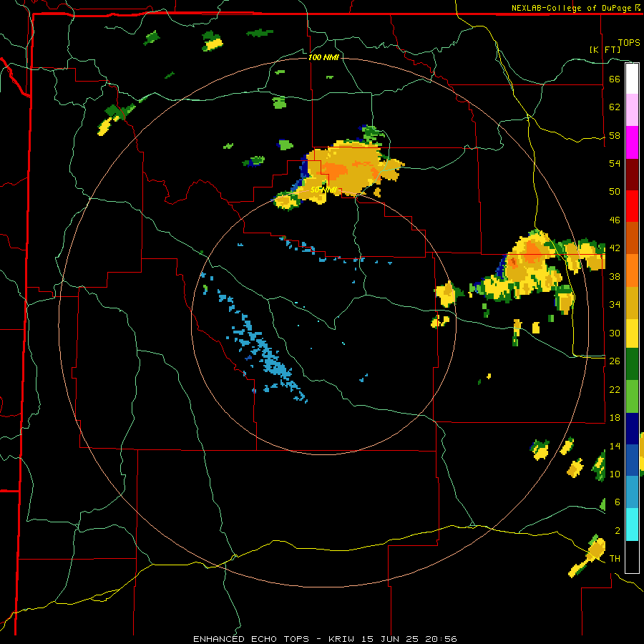The image size is (644, 644).
Task: Click the dark green legend band
Action: click(x=632, y=364)
